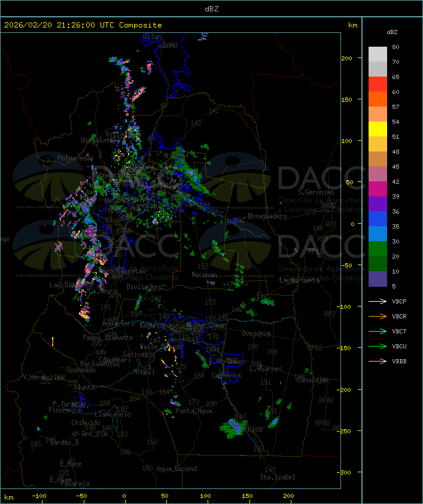
Task: Click the km label at bottom-left
Action: [x=8, y=497]
